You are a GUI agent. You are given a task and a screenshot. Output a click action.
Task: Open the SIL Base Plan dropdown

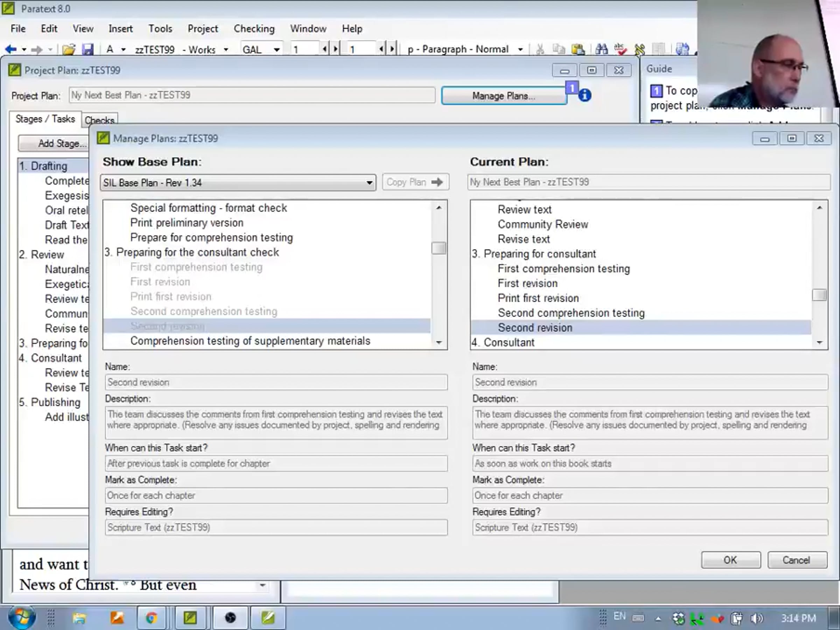point(369,183)
